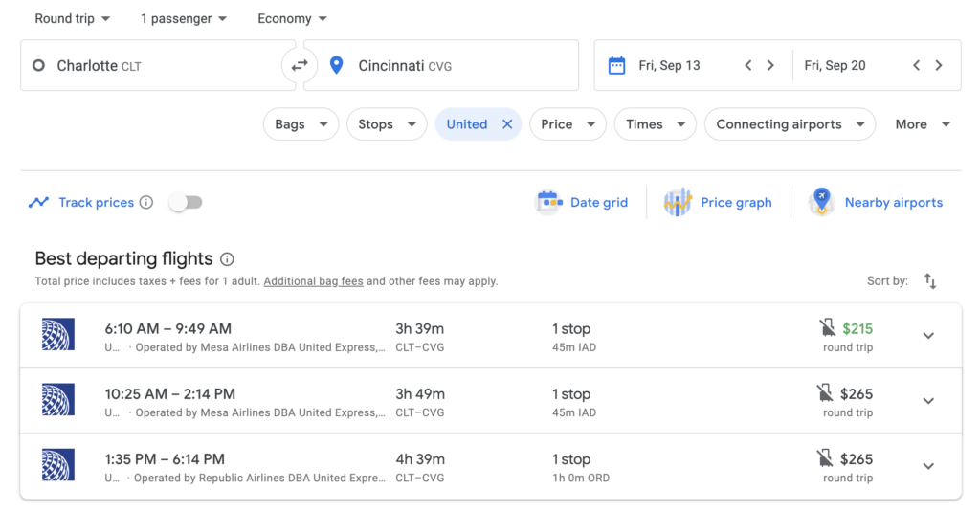
Task: Click the calendar icon in date field
Action: (x=617, y=65)
